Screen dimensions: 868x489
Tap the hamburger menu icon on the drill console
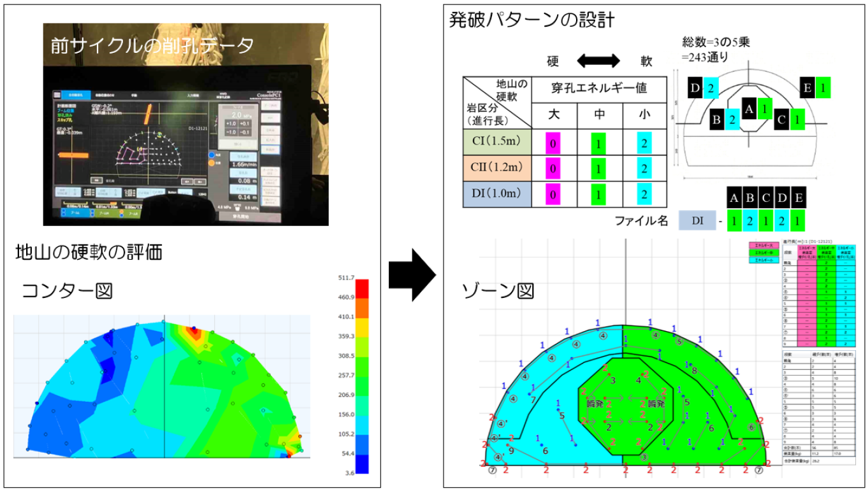pos(55,95)
